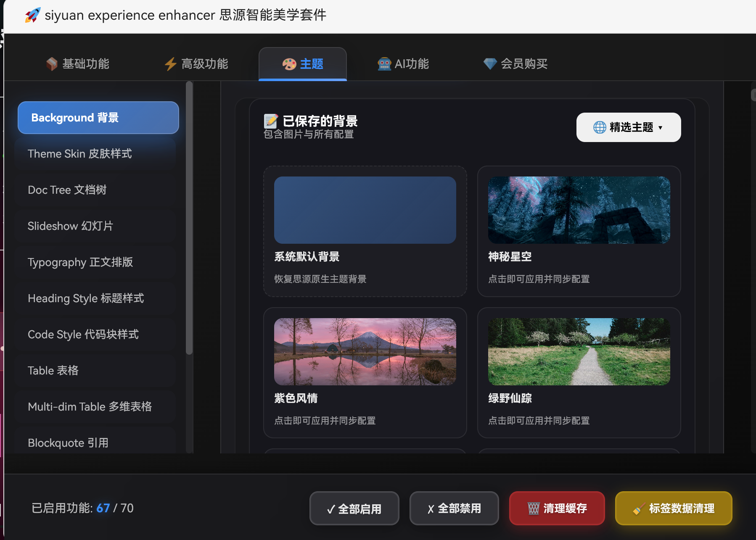Open the 会员购买 tab
756x540 pixels.
pyautogui.click(x=515, y=64)
